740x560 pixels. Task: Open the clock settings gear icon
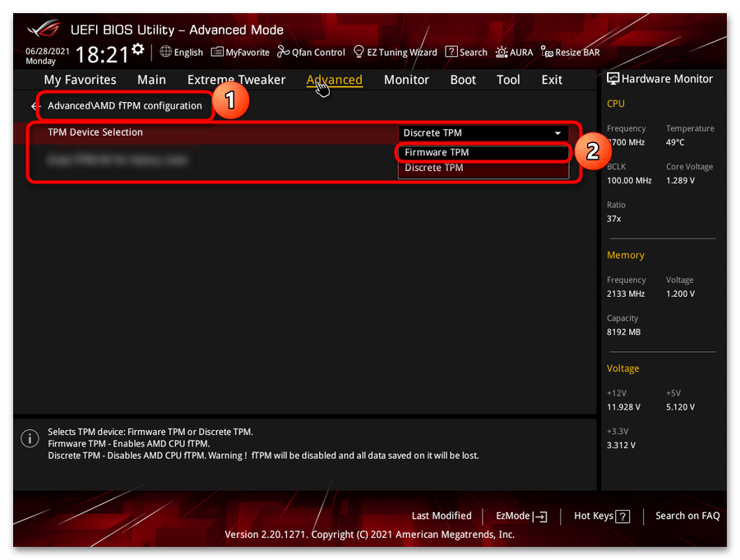coord(138,49)
